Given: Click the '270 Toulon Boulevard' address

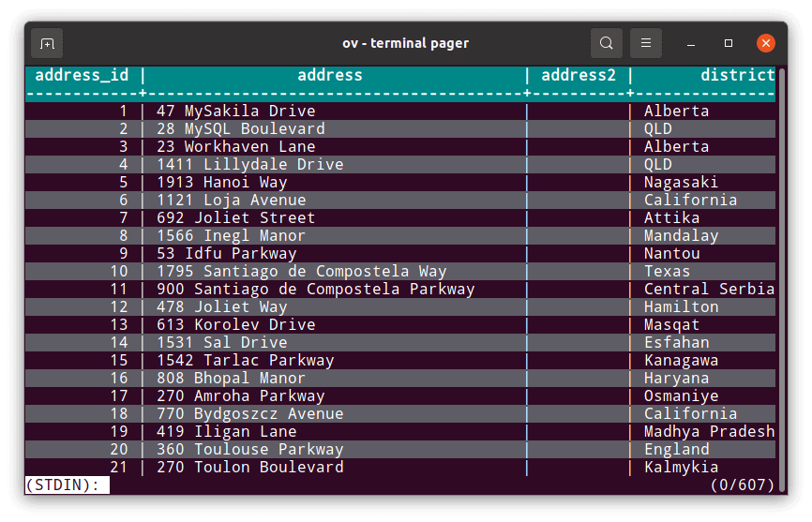Looking at the screenshot, I should coord(250,467).
